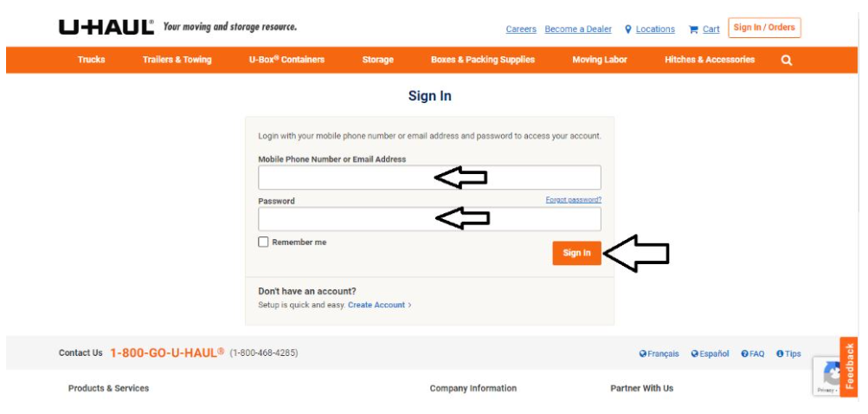Click the FAQ question mark icon

coord(744,353)
